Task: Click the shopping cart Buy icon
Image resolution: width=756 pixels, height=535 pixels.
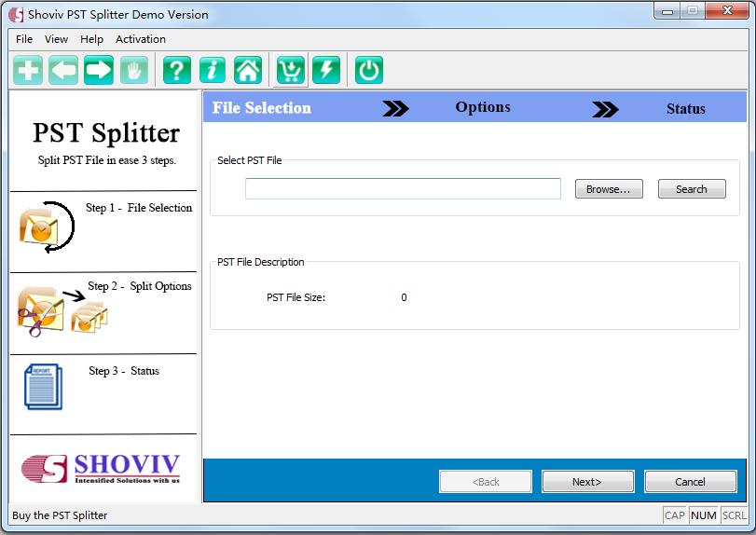Action: (290, 70)
